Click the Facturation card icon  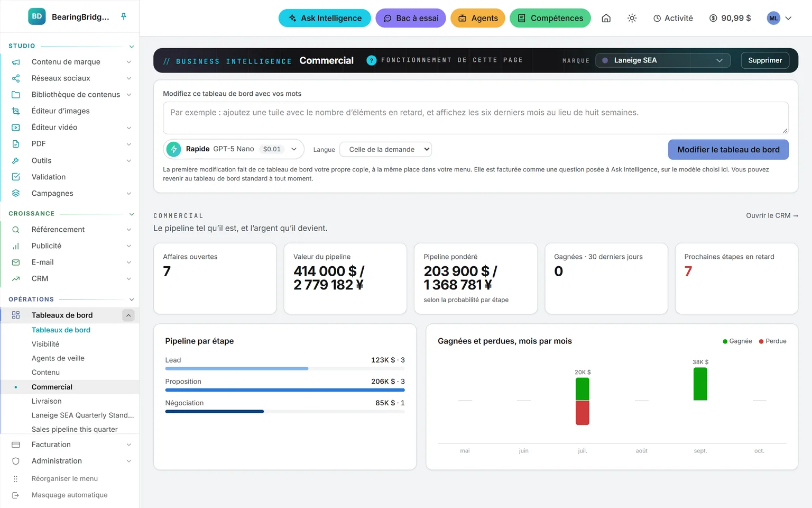pyautogui.click(x=16, y=444)
